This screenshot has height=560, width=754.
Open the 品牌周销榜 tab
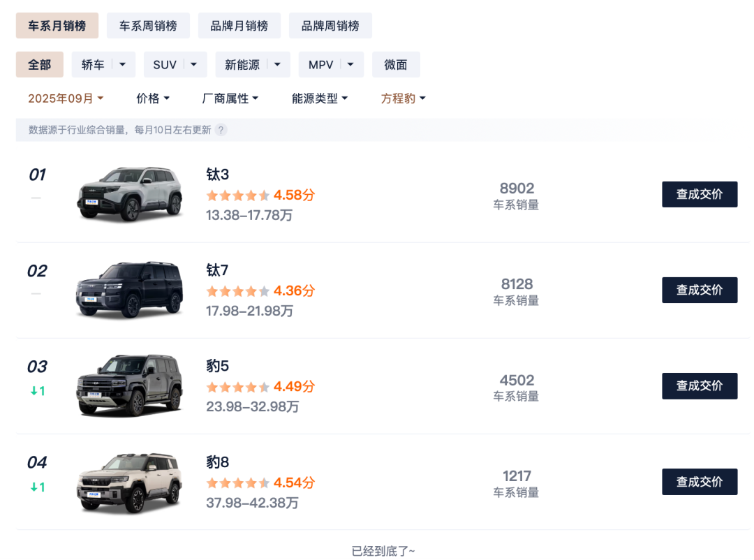click(330, 26)
